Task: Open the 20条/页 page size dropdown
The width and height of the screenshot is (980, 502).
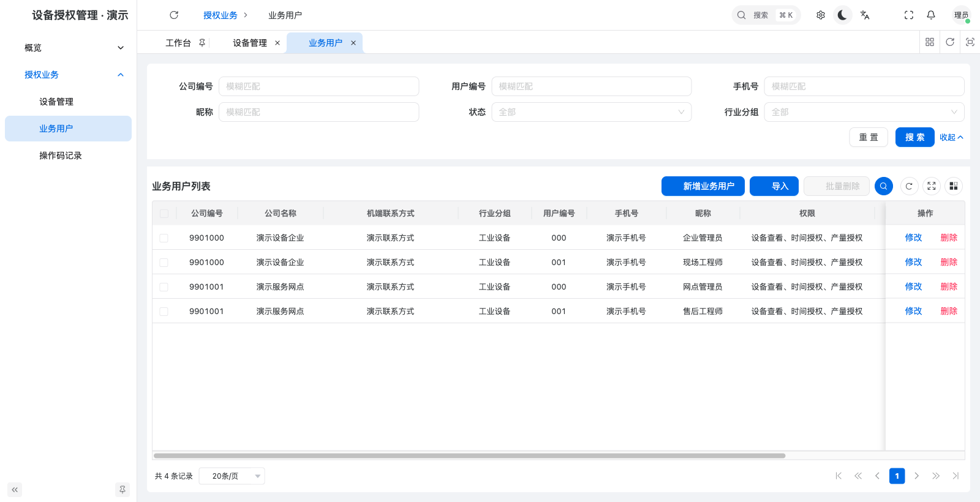Action: pyautogui.click(x=232, y=476)
